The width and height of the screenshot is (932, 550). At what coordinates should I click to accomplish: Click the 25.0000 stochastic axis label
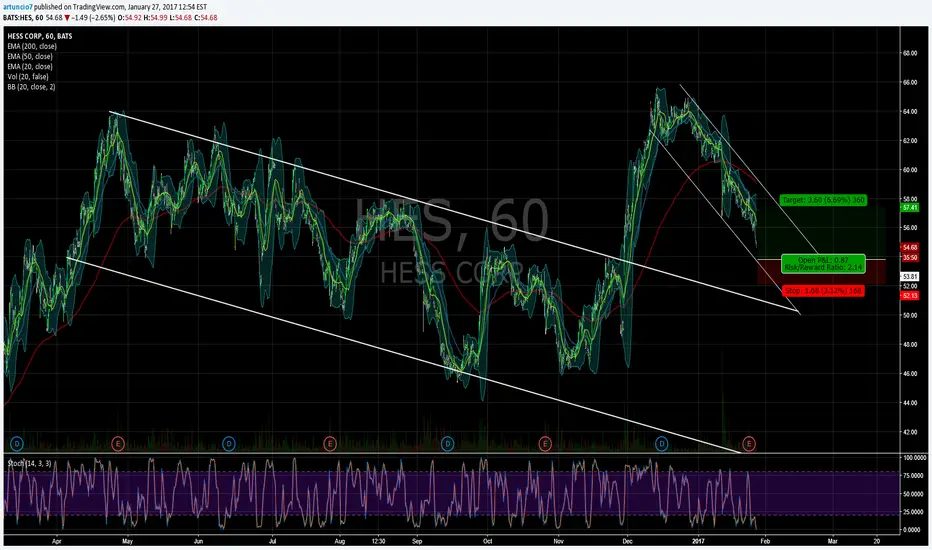(915, 511)
